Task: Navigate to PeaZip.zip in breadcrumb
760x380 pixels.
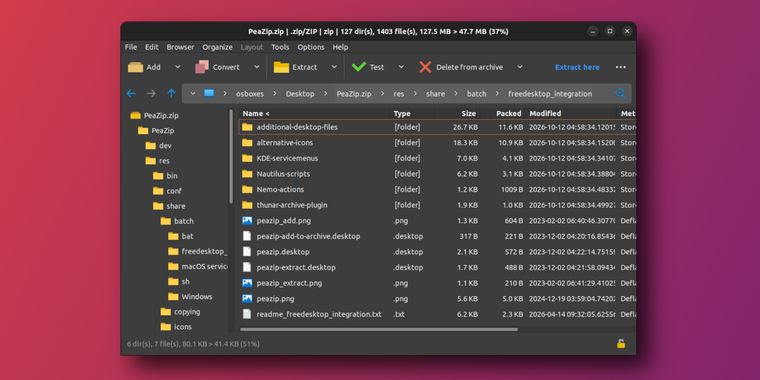Action: coord(354,94)
